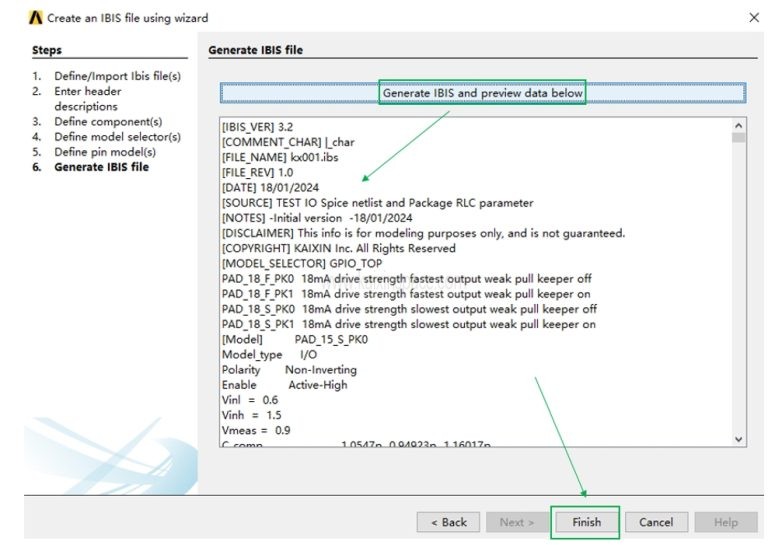Select step 5 Define pin model(s)

(105, 152)
